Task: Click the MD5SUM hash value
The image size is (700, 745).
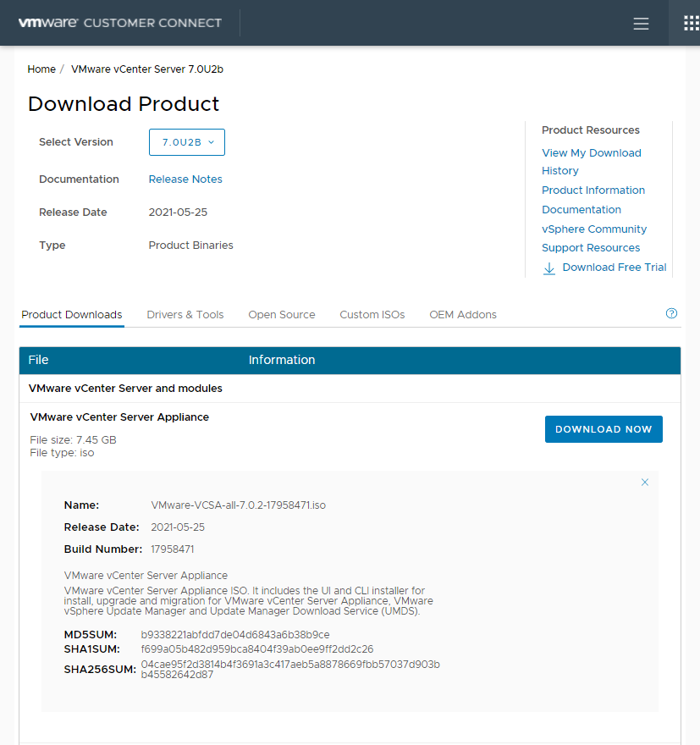Action: 235,635
